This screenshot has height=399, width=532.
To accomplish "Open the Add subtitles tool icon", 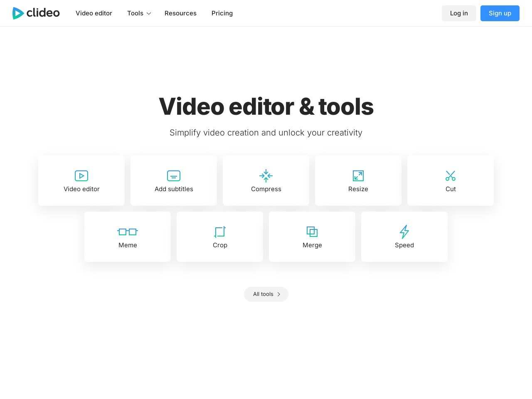I will (x=174, y=176).
